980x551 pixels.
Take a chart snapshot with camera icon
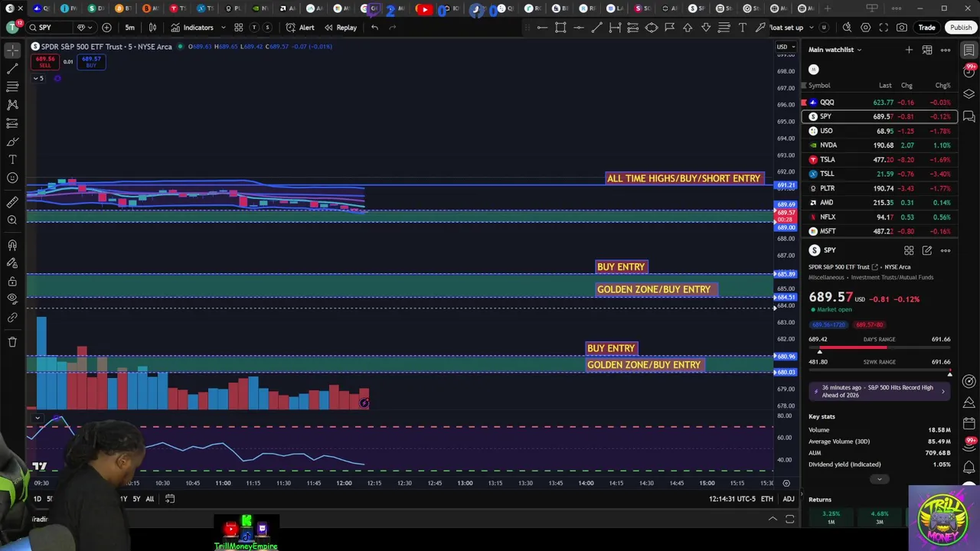902,28
